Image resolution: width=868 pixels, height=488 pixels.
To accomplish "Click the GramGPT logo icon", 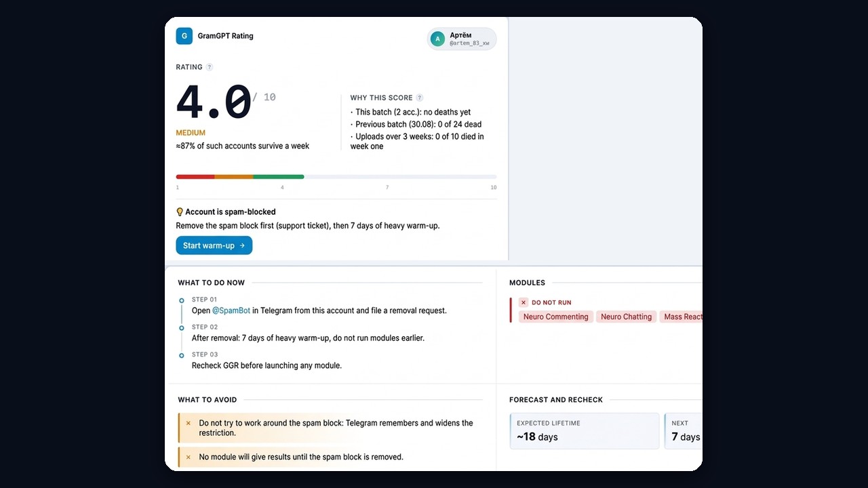I will click(x=184, y=36).
